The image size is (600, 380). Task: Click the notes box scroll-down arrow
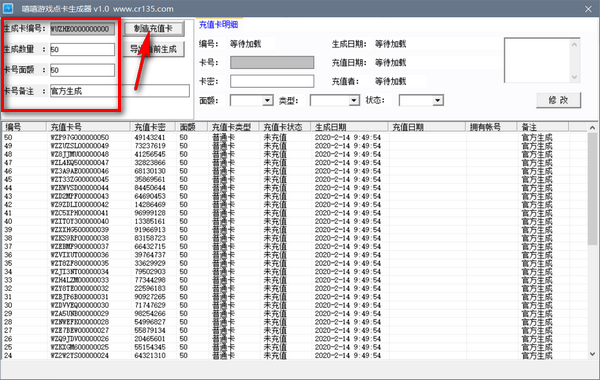pos(574,77)
